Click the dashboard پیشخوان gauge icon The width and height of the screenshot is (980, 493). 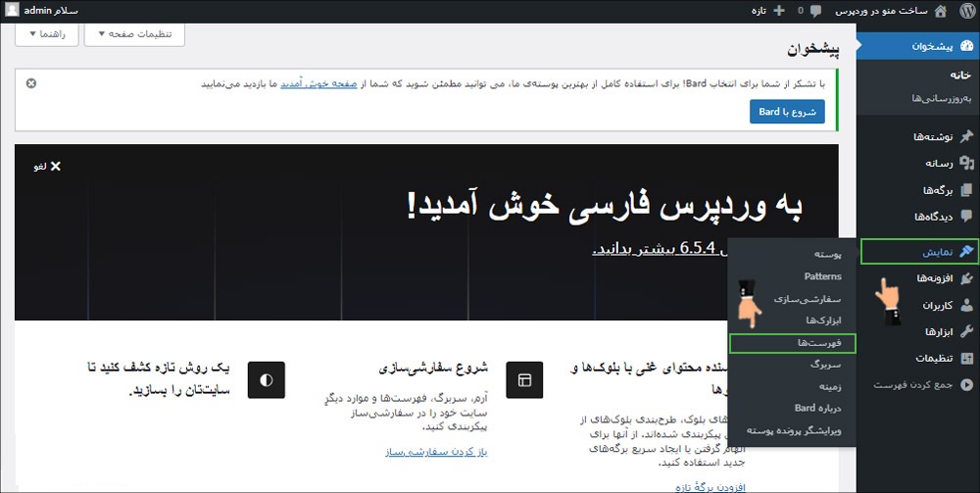click(966, 46)
